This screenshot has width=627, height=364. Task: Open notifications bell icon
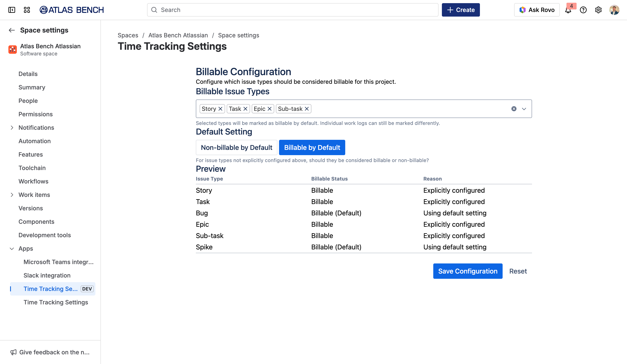pos(568,10)
